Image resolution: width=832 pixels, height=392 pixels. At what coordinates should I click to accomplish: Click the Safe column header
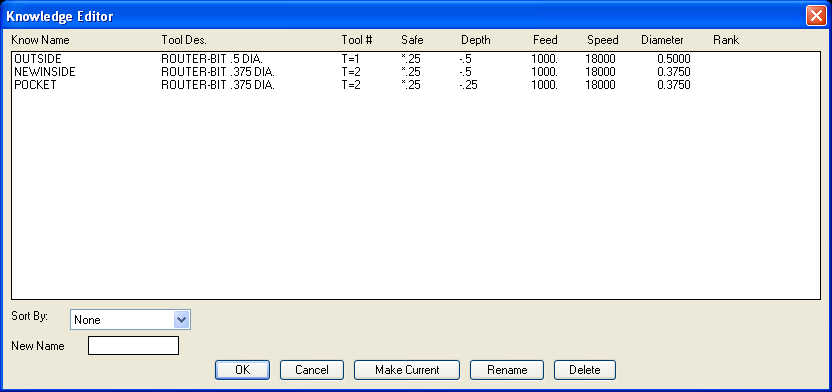pos(413,40)
